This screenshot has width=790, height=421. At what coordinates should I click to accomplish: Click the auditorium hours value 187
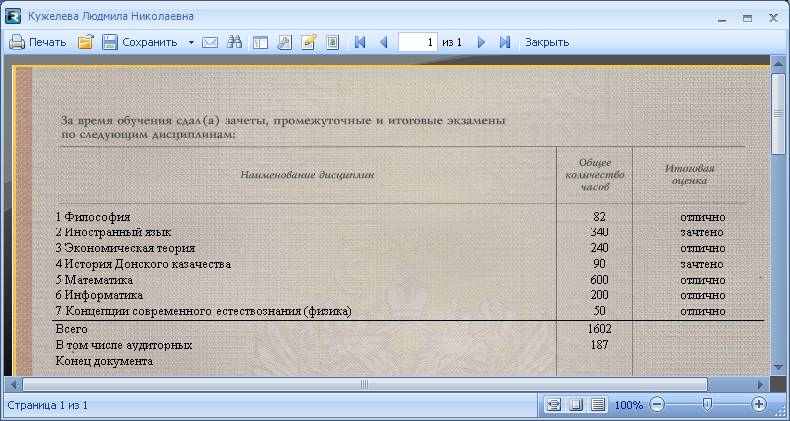click(x=599, y=345)
